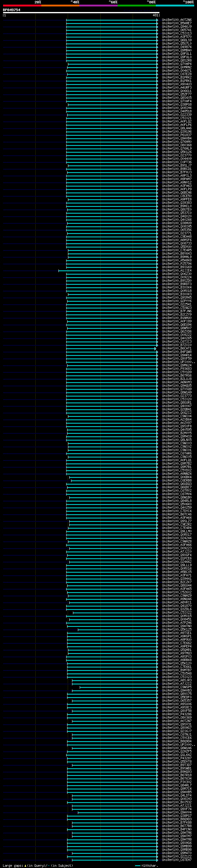Select the BP049754 query label
197x868 pixels.
click(11, 10)
